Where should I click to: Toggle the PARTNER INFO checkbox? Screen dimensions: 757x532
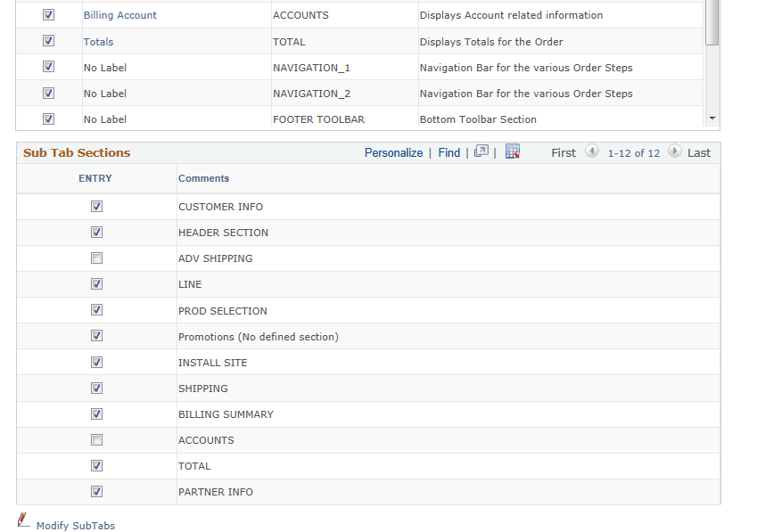tap(95, 491)
